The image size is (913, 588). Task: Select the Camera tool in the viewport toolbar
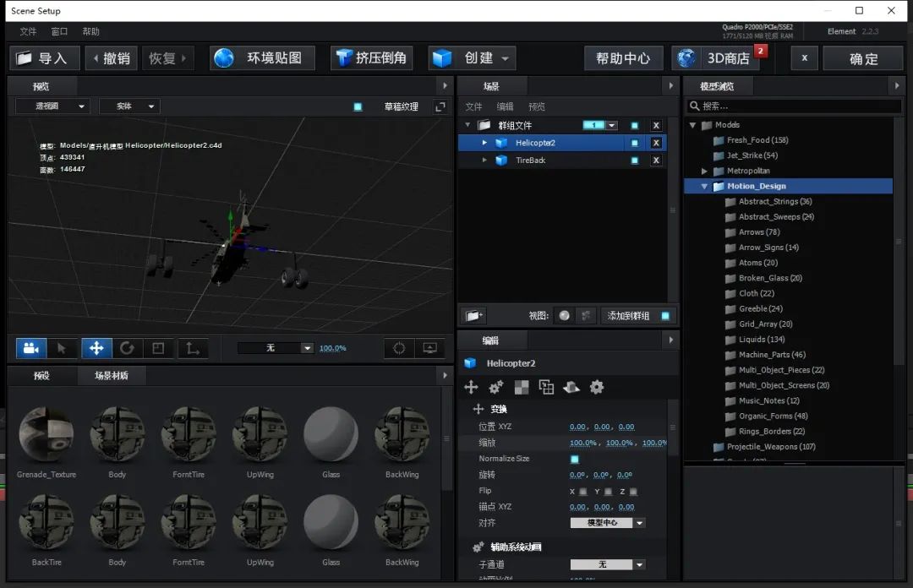point(30,348)
